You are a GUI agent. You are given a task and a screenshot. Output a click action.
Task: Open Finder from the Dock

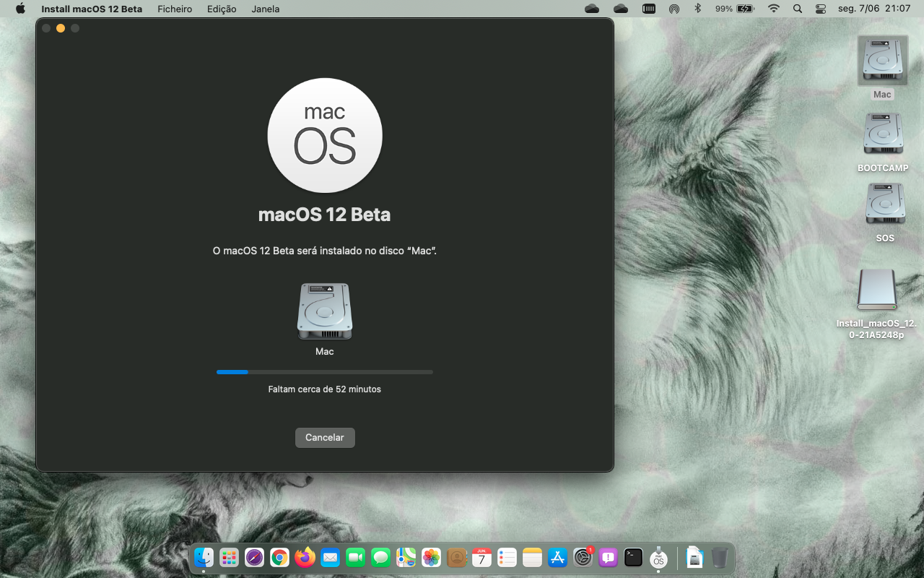click(204, 557)
